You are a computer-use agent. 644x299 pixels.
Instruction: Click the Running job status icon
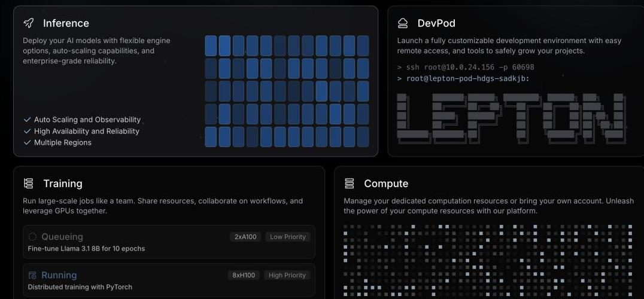pos(32,275)
